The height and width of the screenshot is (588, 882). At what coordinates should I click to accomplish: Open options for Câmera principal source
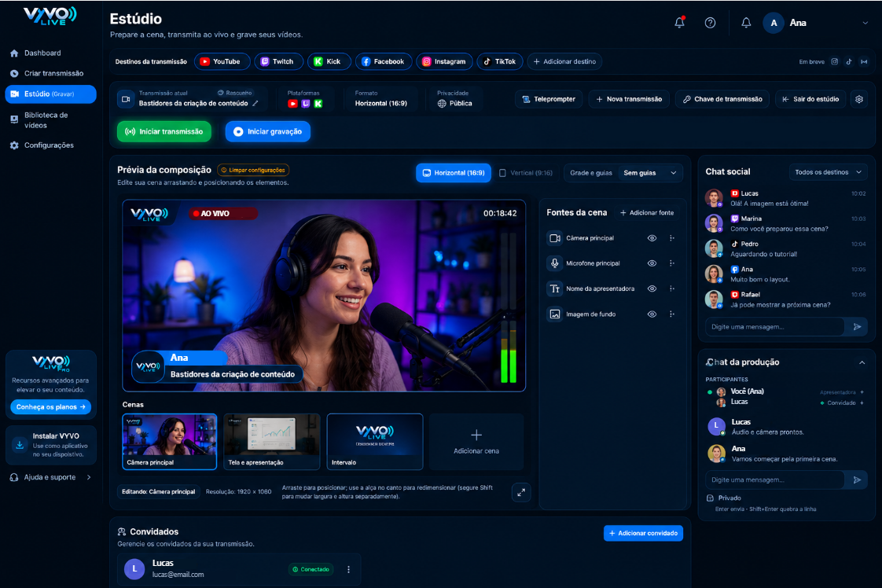pyautogui.click(x=671, y=238)
